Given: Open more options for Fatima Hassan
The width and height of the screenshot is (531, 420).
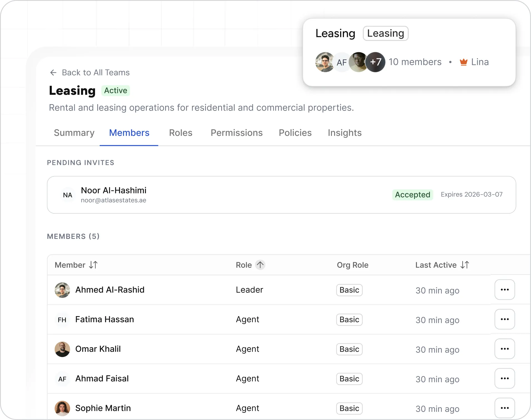Looking at the screenshot, I should pos(505,319).
